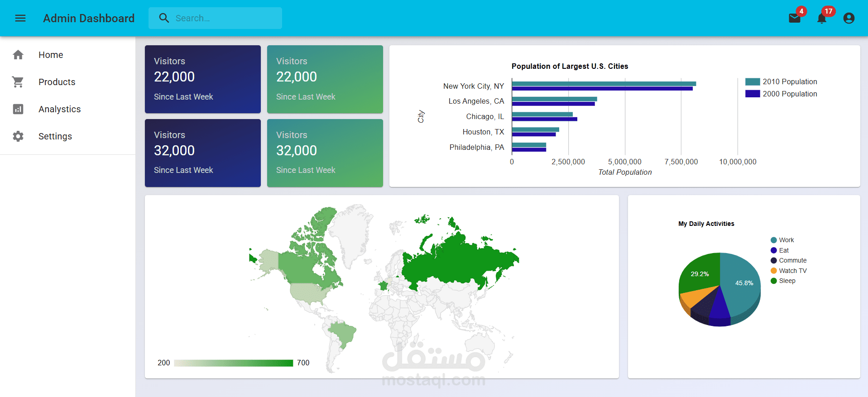
Task: Click Los Angeles 2010 population bar
Action: (x=555, y=99)
